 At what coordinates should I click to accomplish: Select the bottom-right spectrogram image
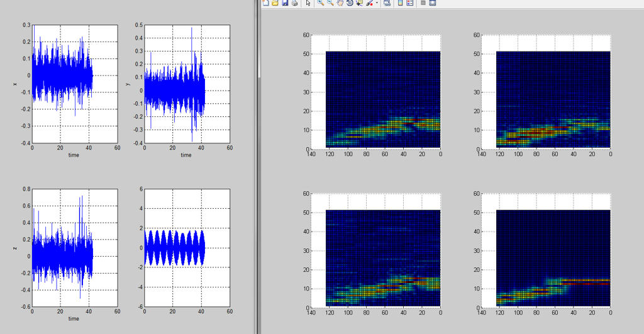[553, 258]
